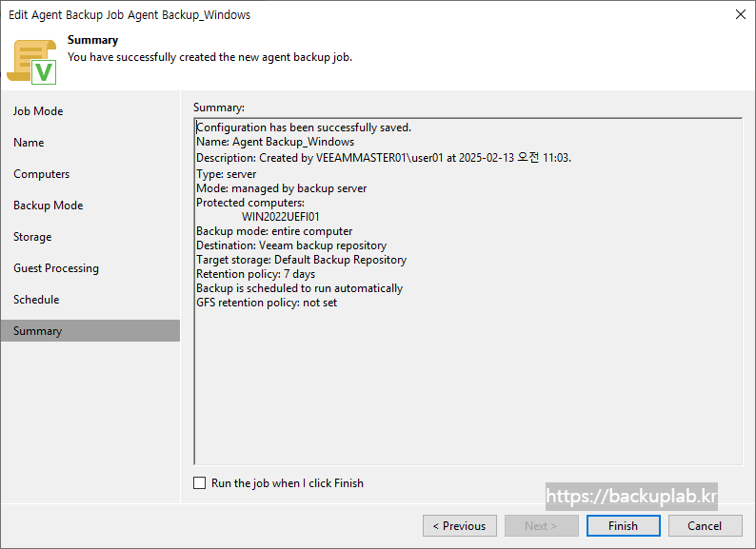Click 'GFS retention policy: not set' line
The height and width of the screenshot is (549, 756).
pos(267,303)
